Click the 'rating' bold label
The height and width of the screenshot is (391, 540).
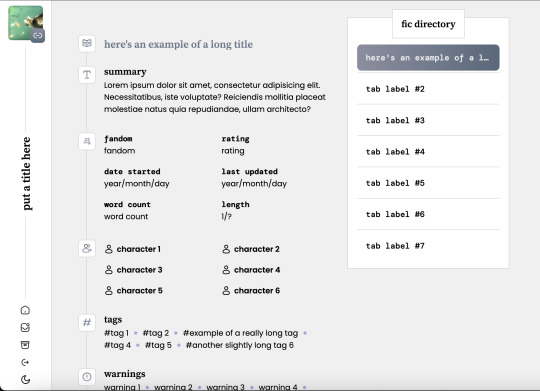236,138
